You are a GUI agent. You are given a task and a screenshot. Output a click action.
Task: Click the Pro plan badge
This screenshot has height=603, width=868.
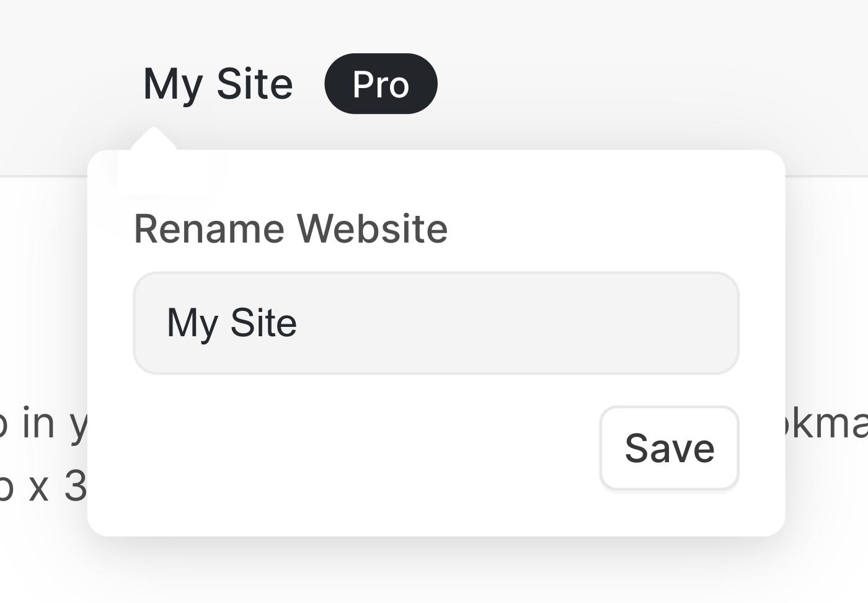coord(381,84)
